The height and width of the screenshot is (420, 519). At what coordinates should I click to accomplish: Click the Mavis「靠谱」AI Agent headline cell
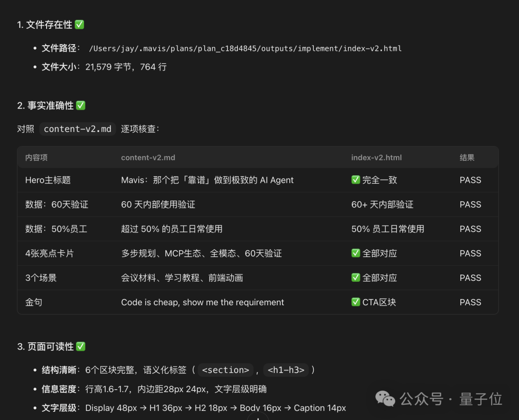[x=207, y=180]
